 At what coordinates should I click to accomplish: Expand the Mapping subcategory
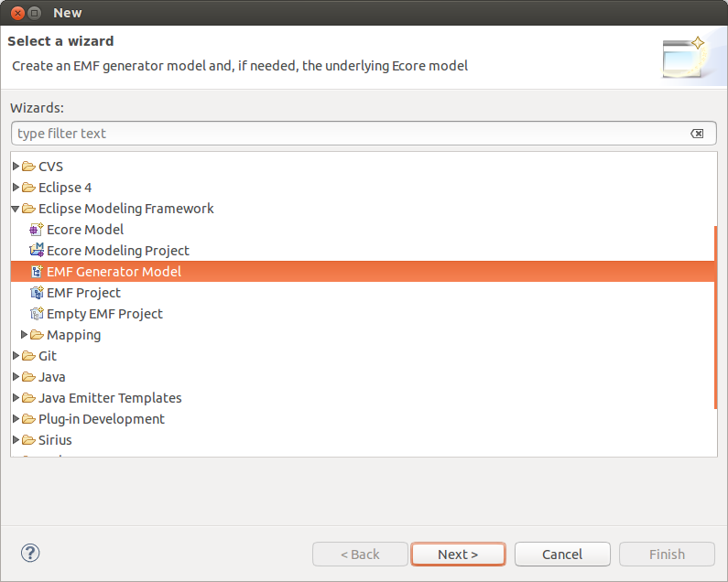point(24,334)
